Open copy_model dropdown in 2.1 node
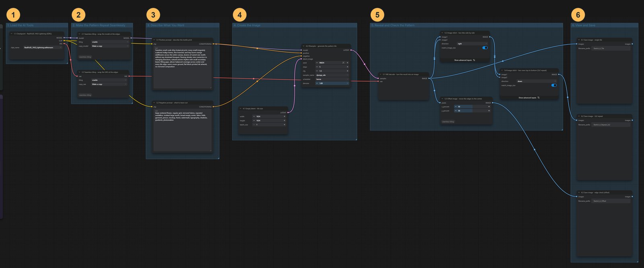644x268 pixels. pyautogui.click(x=109, y=46)
